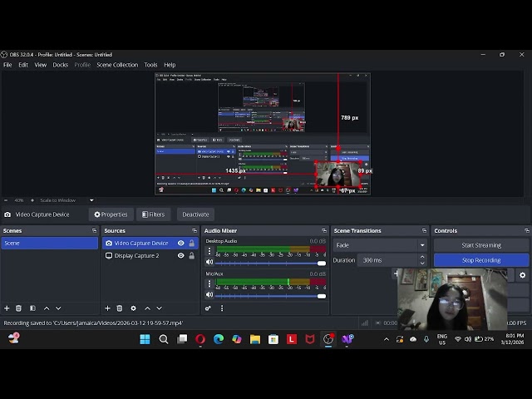Open Audio Mixer menu dots
The image size is (532, 399).
coord(222,308)
